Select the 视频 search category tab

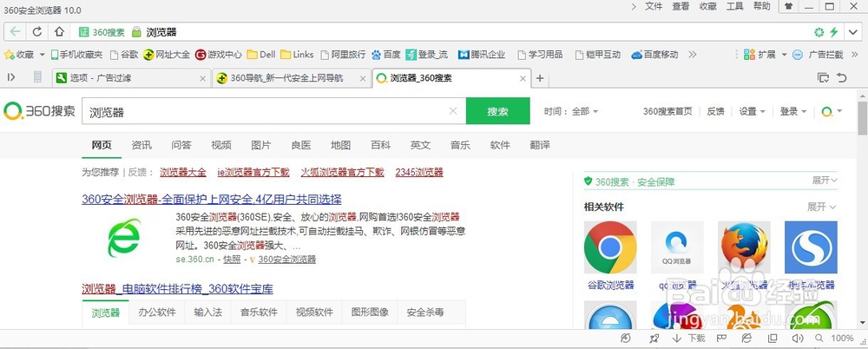coord(220,145)
